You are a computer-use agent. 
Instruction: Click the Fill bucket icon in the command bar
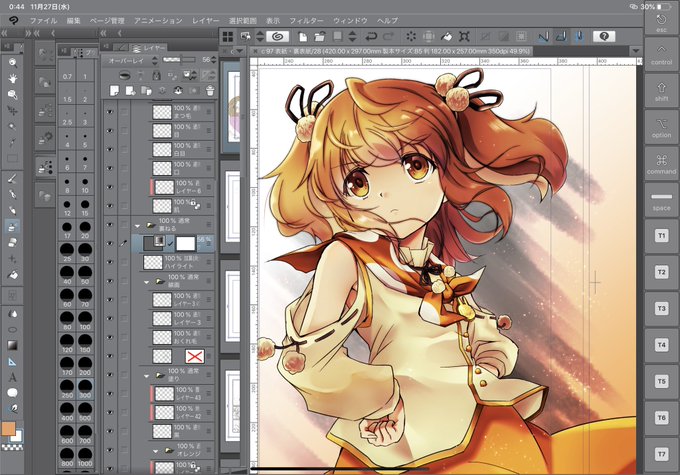(x=446, y=37)
